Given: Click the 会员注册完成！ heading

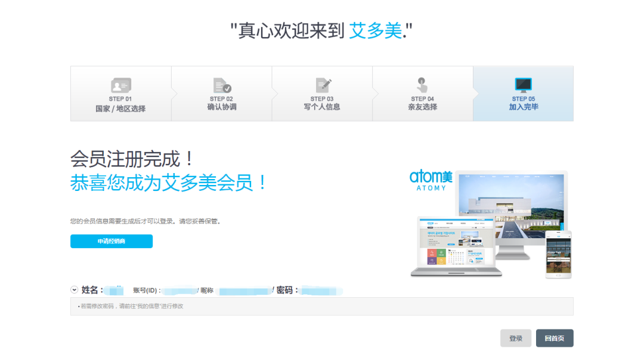Looking at the screenshot, I should click(x=132, y=159).
